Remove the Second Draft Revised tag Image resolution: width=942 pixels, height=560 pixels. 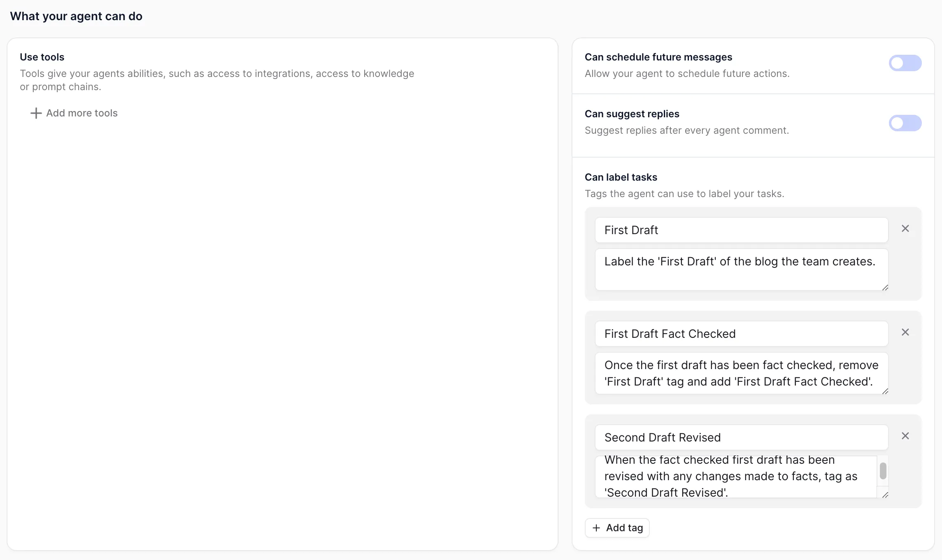(905, 436)
